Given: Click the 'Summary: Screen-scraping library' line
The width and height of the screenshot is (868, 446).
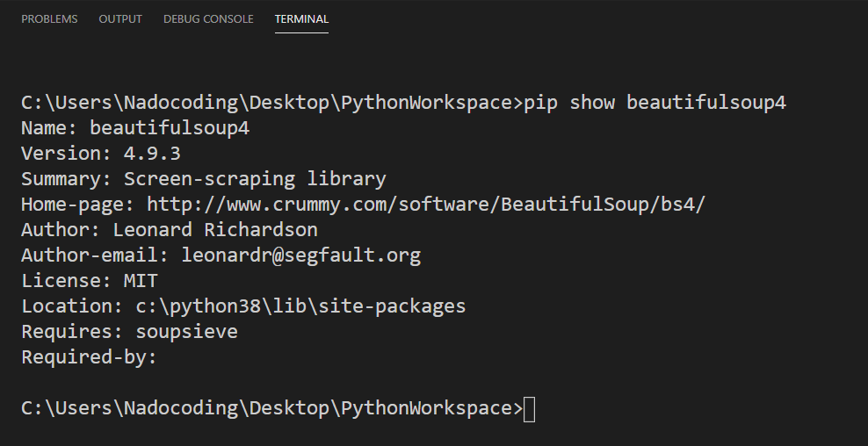Looking at the screenshot, I should coord(204,179).
